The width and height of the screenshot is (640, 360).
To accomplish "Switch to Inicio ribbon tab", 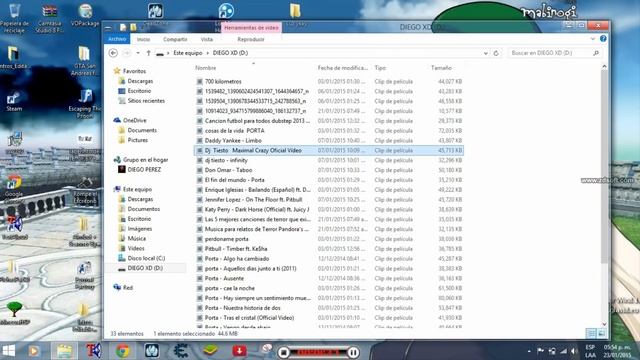I will 143,39.
